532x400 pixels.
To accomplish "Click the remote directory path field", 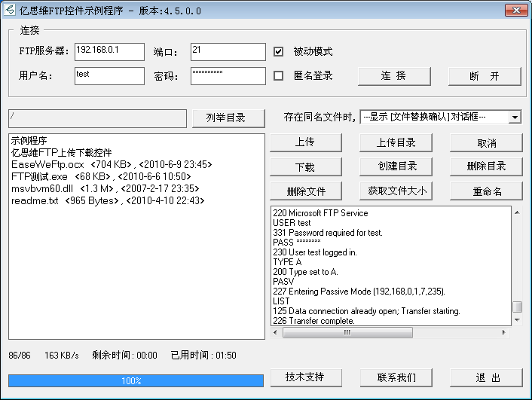I will coord(97,118).
